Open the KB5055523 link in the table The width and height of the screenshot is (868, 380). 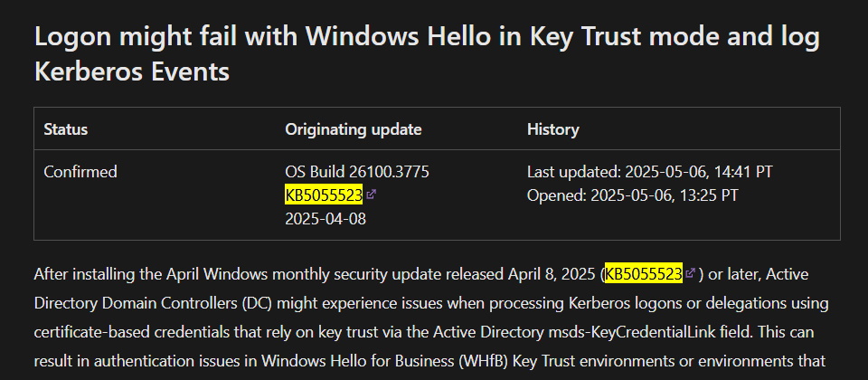tap(324, 195)
